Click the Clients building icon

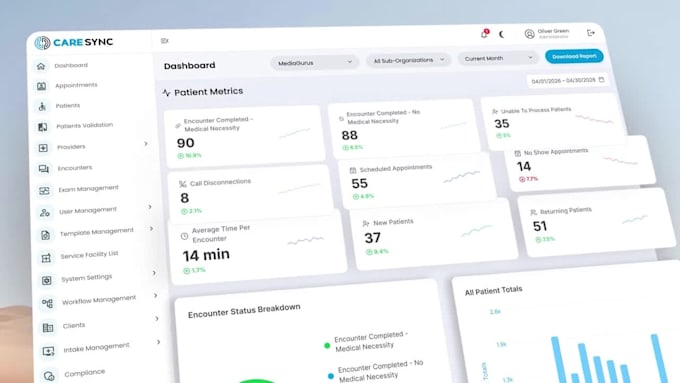tap(48, 327)
